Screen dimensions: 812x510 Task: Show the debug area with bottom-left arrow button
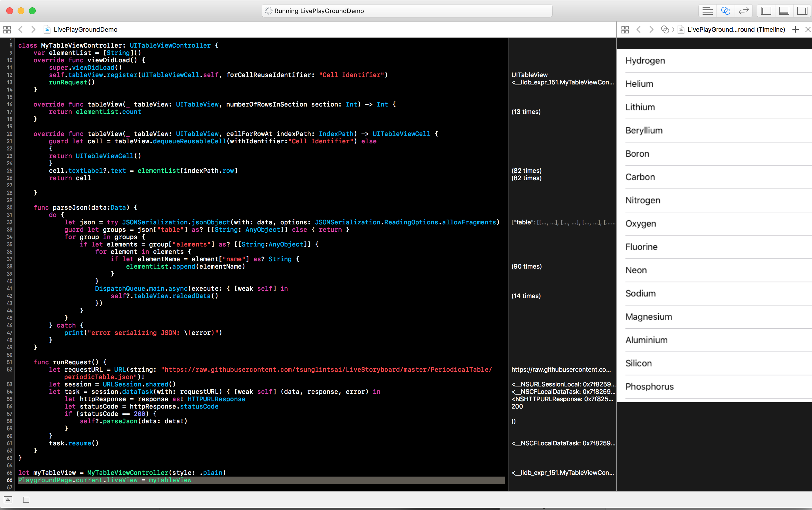[8, 500]
